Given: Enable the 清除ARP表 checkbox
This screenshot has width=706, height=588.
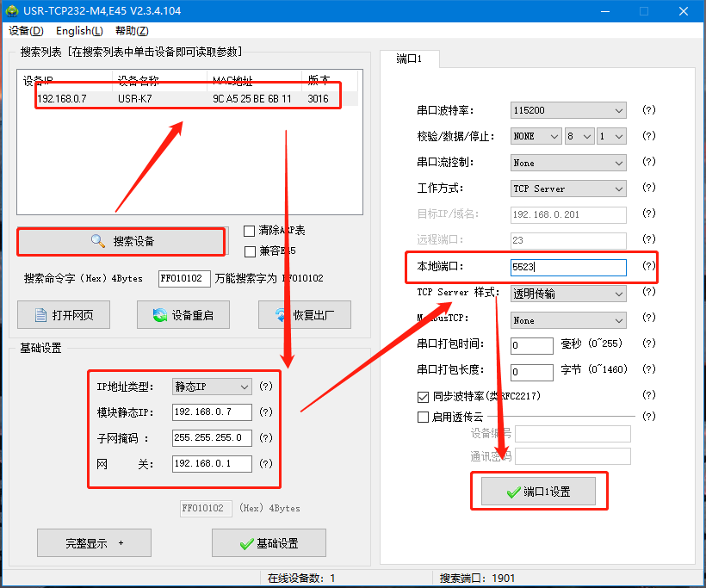Looking at the screenshot, I should click(x=250, y=231).
